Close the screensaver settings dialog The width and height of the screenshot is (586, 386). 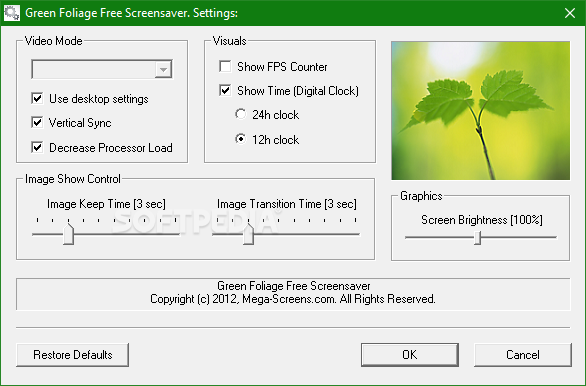point(570,13)
